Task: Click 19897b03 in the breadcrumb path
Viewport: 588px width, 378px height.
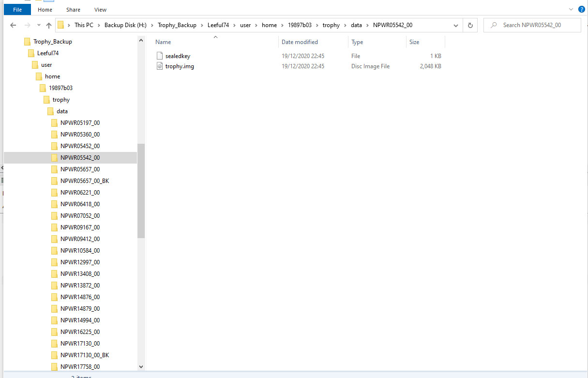Action: click(299, 25)
